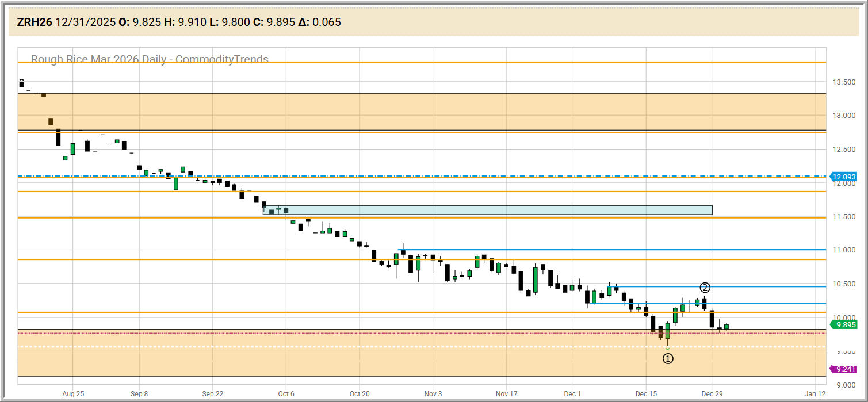This screenshot has width=868, height=402.
Task: Click the Dec 29 date axis label
Action: coord(712,394)
